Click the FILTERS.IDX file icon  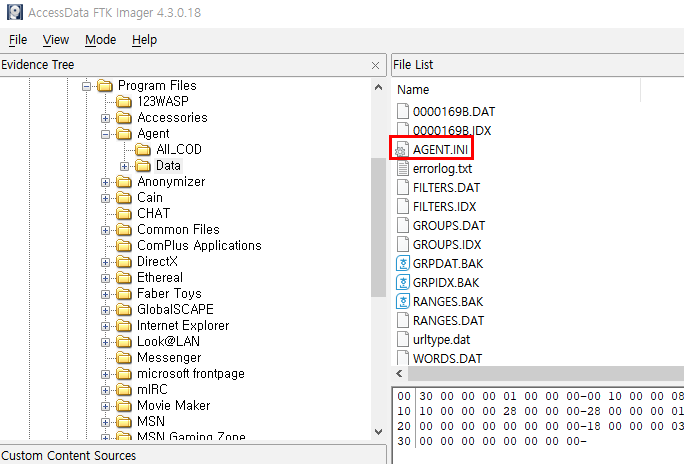[x=403, y=206]
